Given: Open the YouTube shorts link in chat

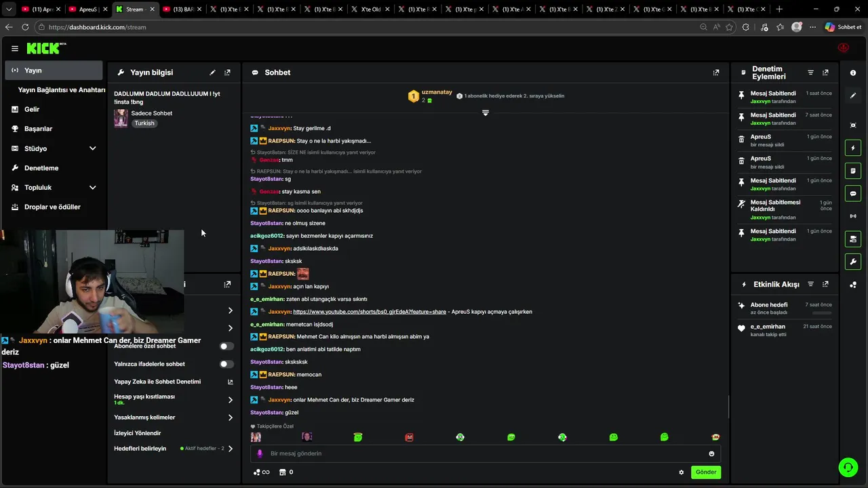Looking at the screenshot, I should (x=370, y=312).
